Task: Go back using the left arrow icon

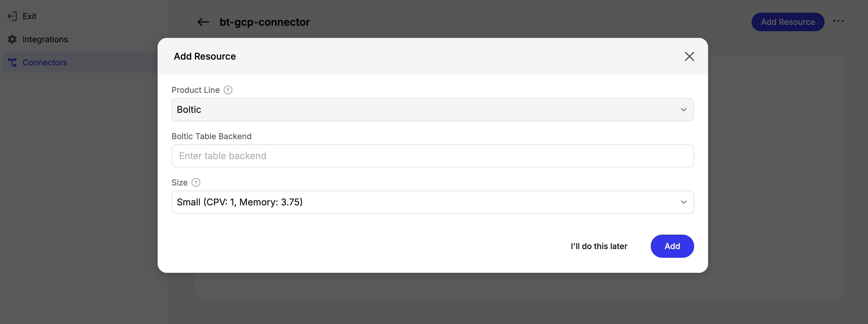Action: [203, 22]
